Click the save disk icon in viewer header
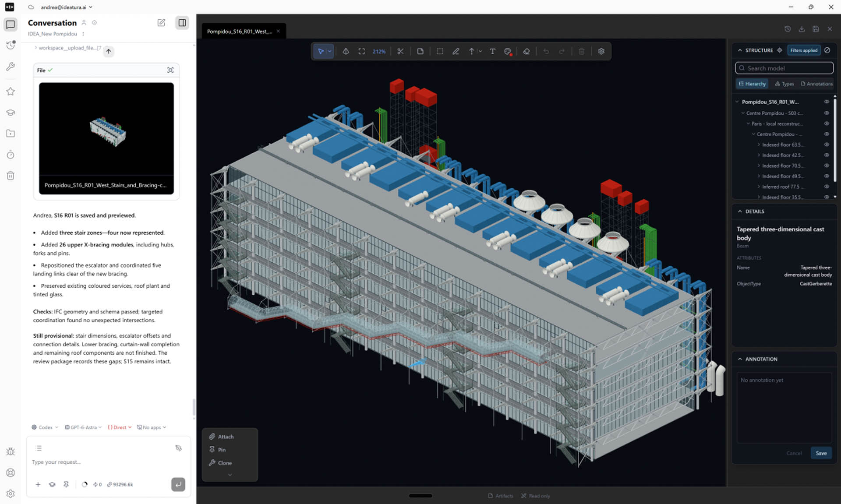Image resolution: width=841 pixels, height=504 pixels. pos(816,29)
